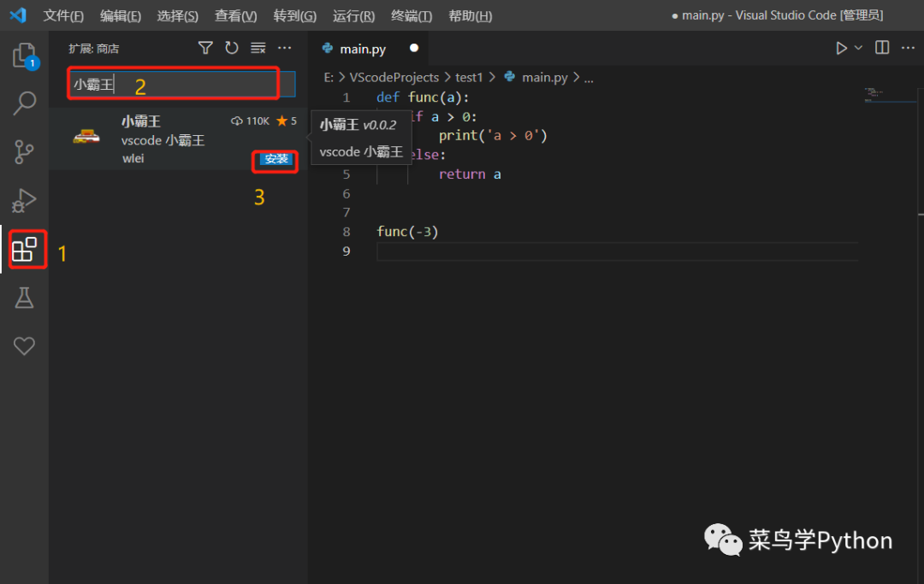Open the 运行(R) menu
Image resolution: width=924 pixels, height=584 pixels.
(353, 16)
